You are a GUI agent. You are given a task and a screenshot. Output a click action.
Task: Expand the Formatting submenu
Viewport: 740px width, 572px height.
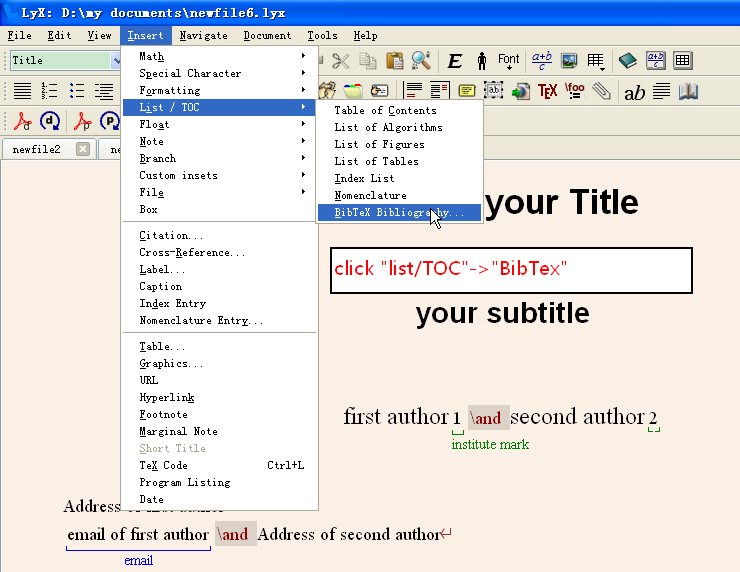[x=221, y=90]
